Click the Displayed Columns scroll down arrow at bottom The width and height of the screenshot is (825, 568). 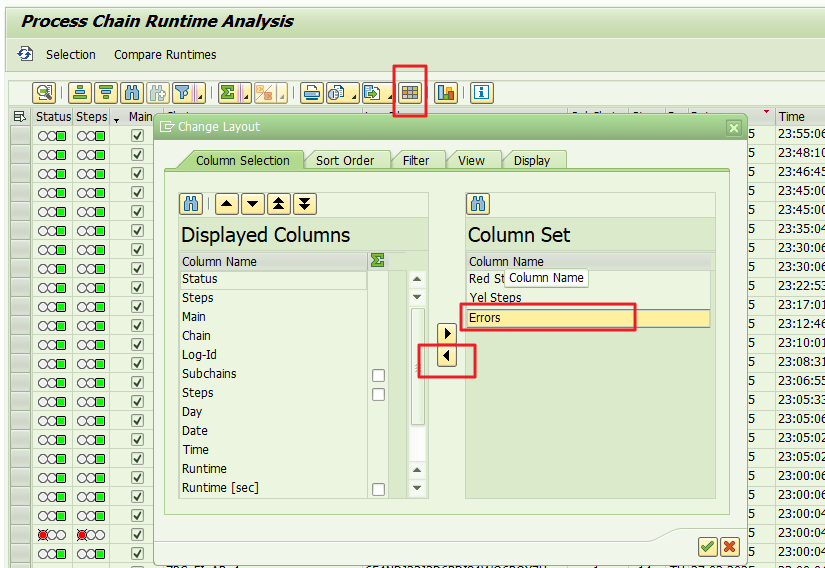click(417, 488)
